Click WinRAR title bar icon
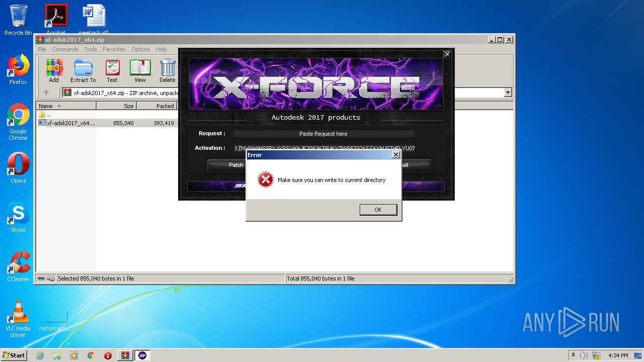The height and width of the screenshot is (362, 644). pos(40,40)
